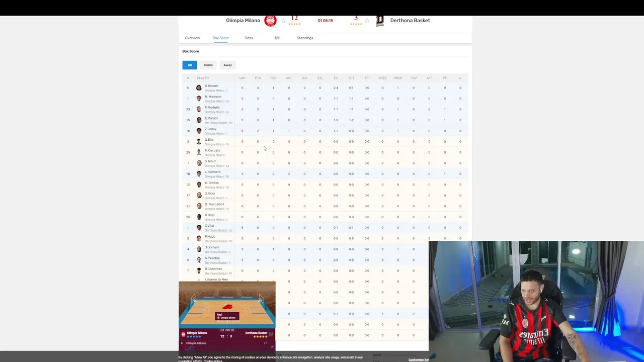Favorite Derthona Basket with the star icon
644x362 pixels.
point(367,21)
